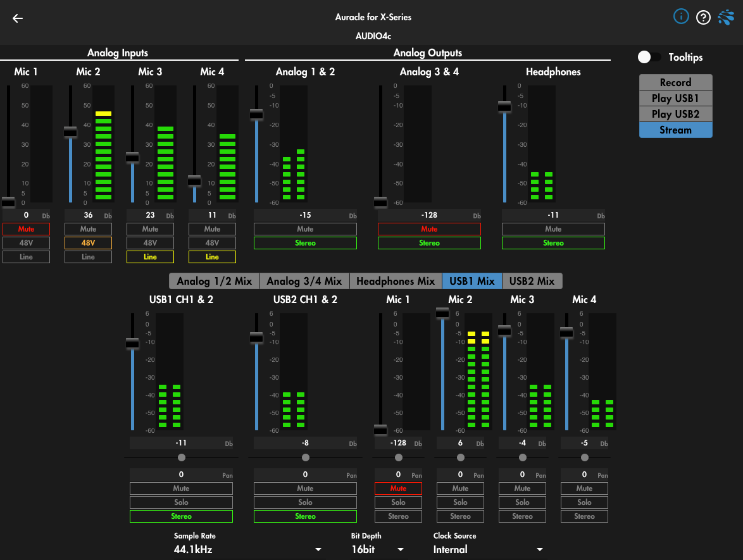
Task: Go back using the back arrow
Action: 18,18
